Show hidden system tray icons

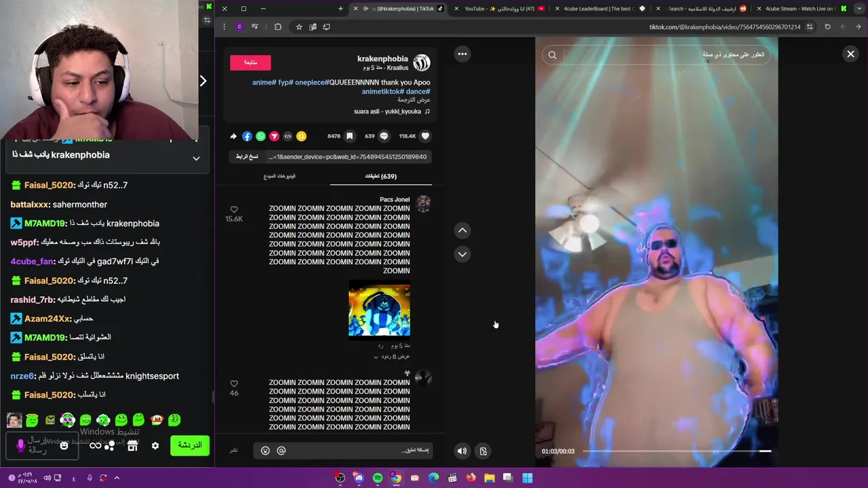pos(117,478)
